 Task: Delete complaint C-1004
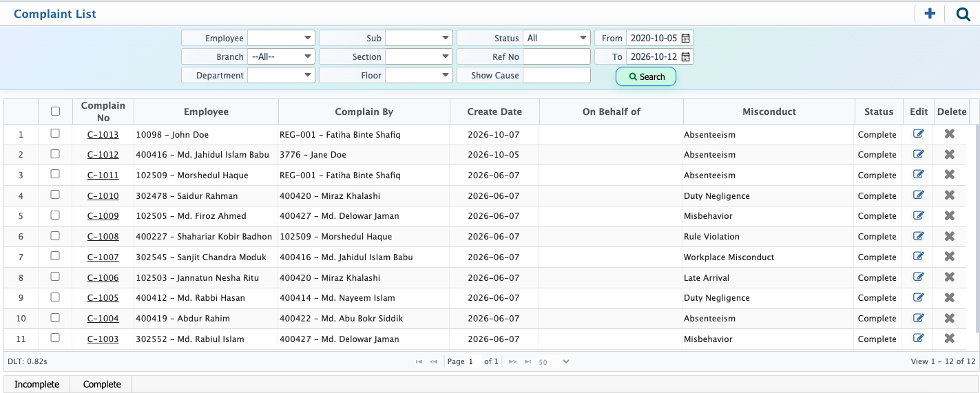(949, 318)
